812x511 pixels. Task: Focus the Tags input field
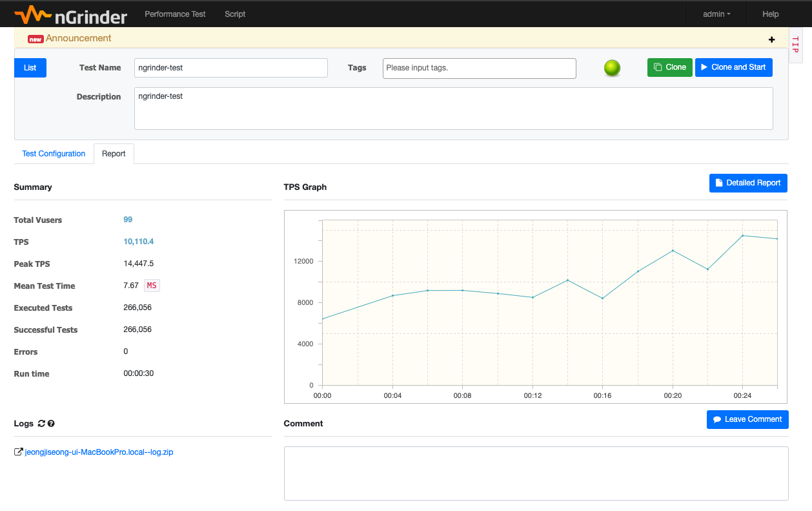480,68
